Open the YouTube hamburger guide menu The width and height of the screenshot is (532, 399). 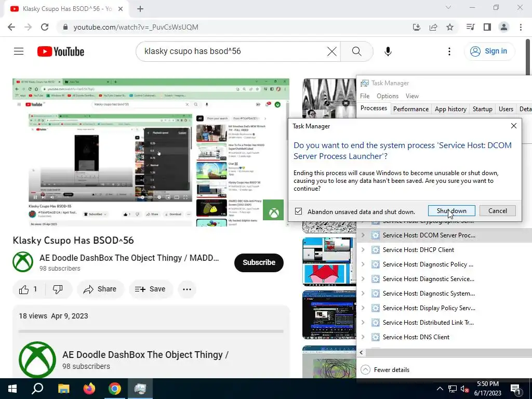tap(19, 51)
